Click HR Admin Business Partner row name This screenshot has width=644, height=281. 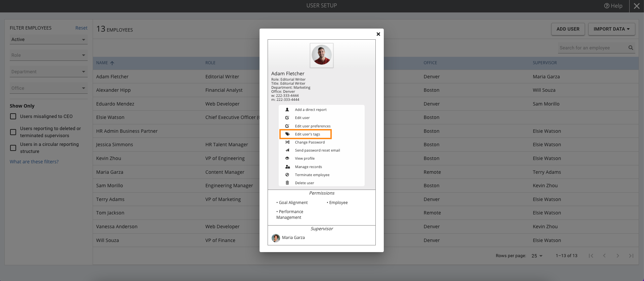[127, 131]
